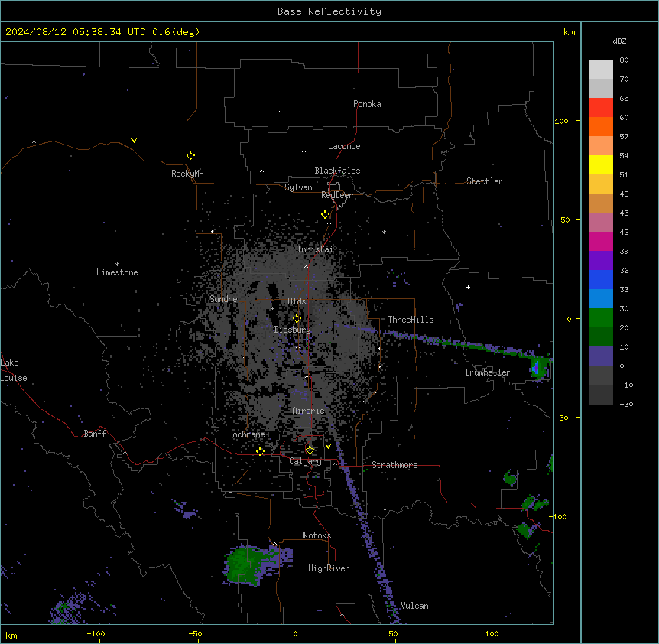659x644 pixels.
Task: Click the yellow diamond marker above RockyMH
Action: 190,155
